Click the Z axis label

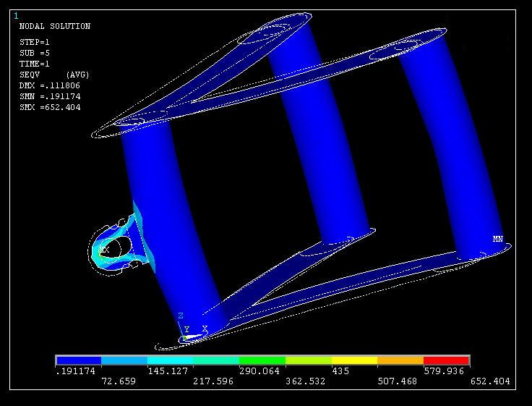pos(181,316)
